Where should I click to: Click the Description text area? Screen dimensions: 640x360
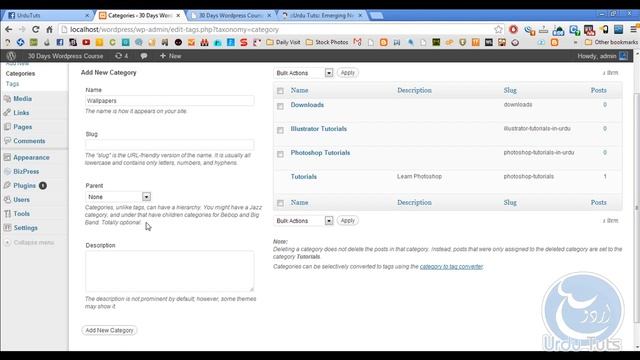coord(170,271)
